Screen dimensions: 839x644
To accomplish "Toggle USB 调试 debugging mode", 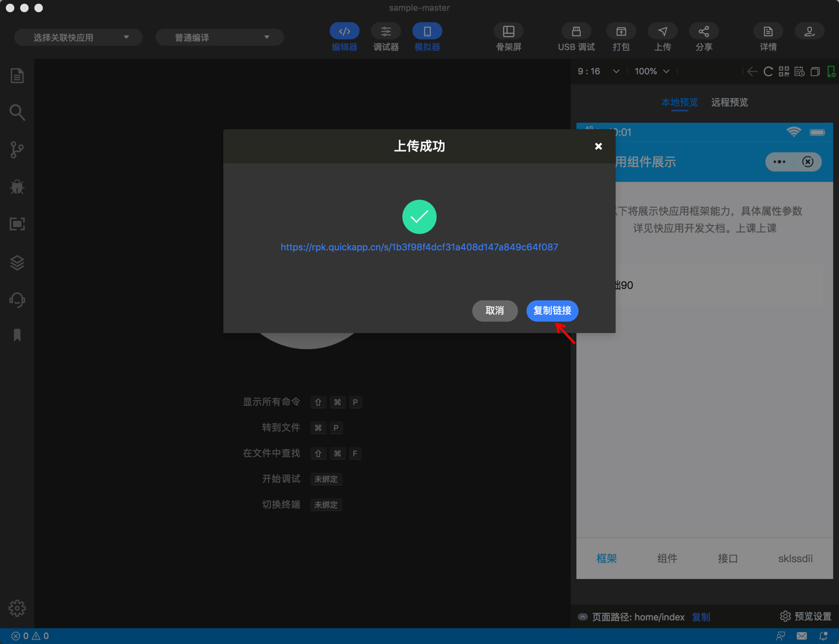I will point(576,36).
